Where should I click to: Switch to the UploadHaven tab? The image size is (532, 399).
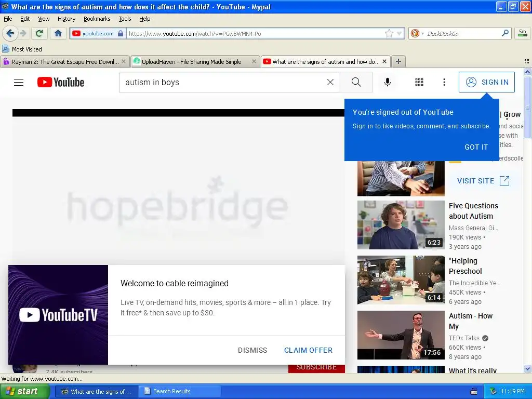pyautogui.click(x=191, y=61)
